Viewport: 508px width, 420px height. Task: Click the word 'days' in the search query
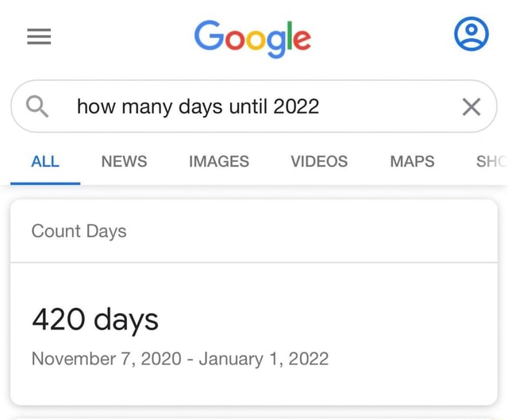coord(201,107)
